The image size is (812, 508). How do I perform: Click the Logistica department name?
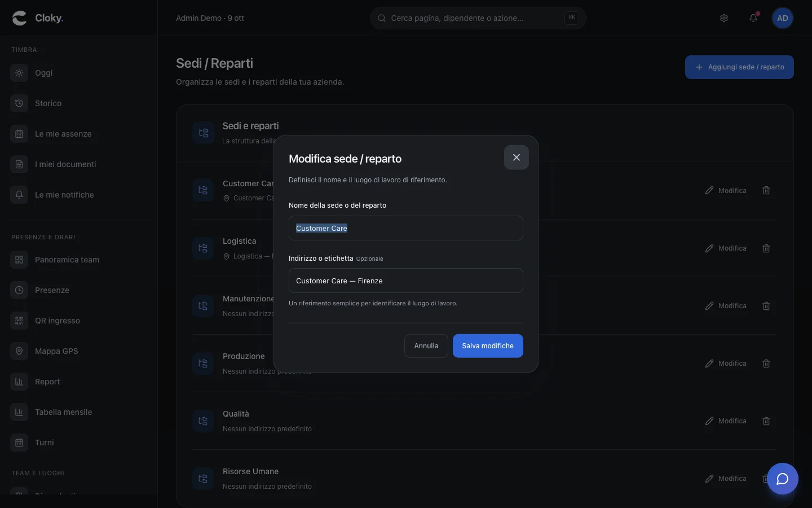239,241
